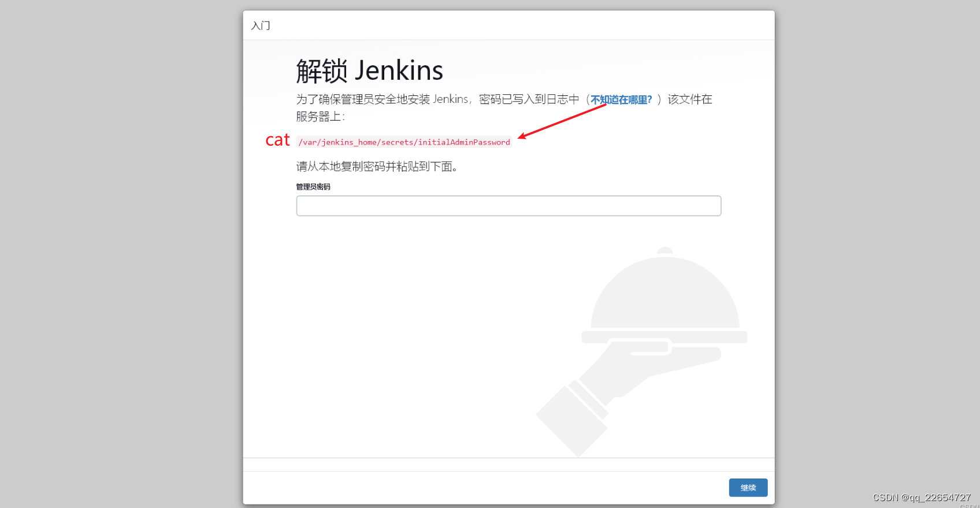Open the 不知道在哪里? help link

[x=621, y=100]
